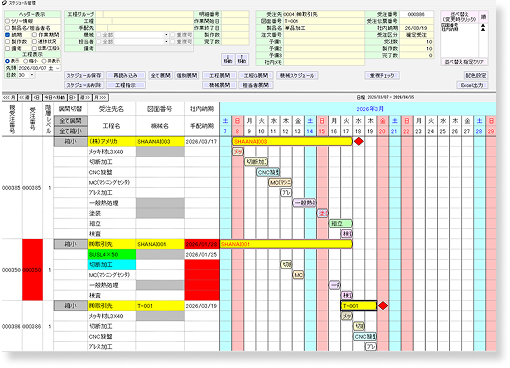Click the スケジュール削除 button
This screenshot has height=368, width=510.
[x=84, y=85]
